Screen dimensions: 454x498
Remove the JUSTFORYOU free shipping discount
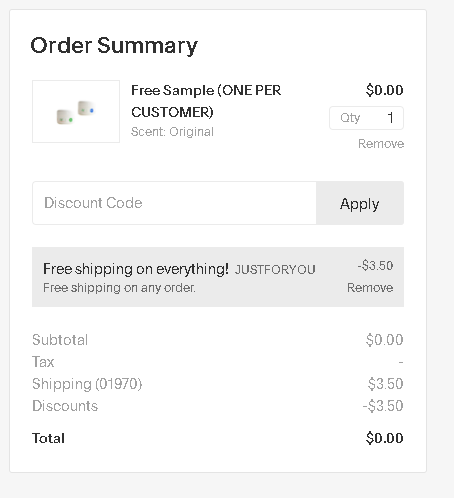[x=370, y=288]
